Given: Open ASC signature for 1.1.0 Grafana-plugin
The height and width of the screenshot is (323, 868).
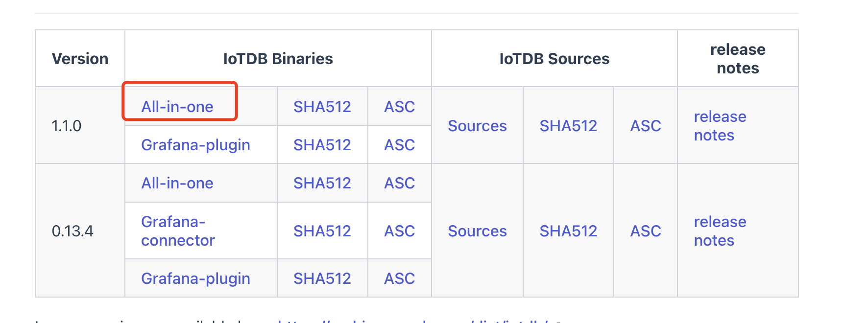Looking at the screenshot, I should [399, 145].
